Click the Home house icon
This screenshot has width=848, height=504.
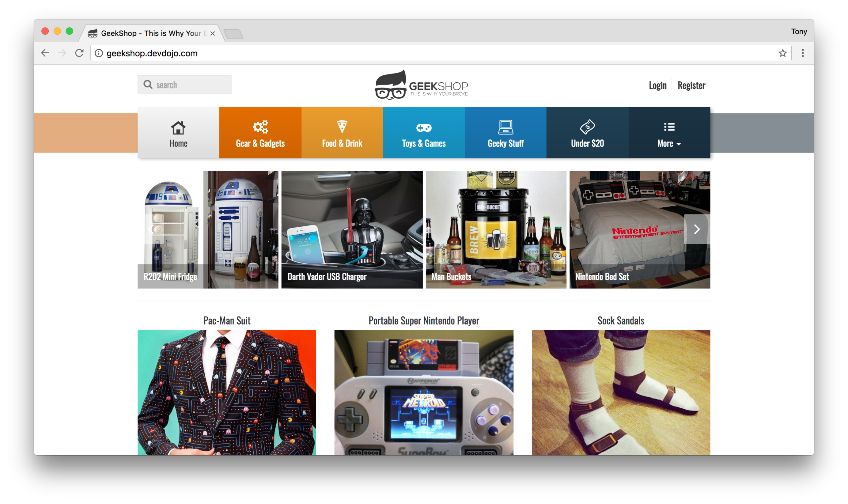pyautogui.click(x=178, y=128)
